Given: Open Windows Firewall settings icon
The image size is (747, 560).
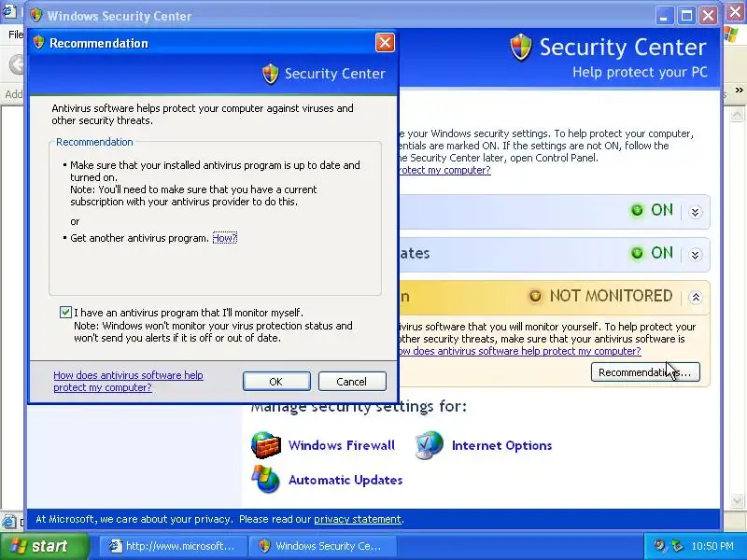Looking at the screenshot, I should point(266,445).
